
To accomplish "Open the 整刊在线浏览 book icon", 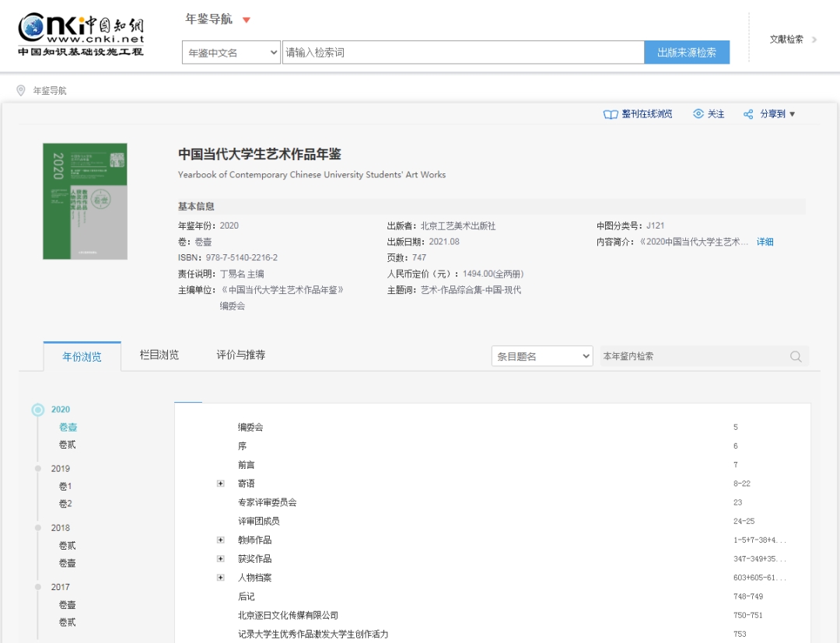I will click(611, 114).
